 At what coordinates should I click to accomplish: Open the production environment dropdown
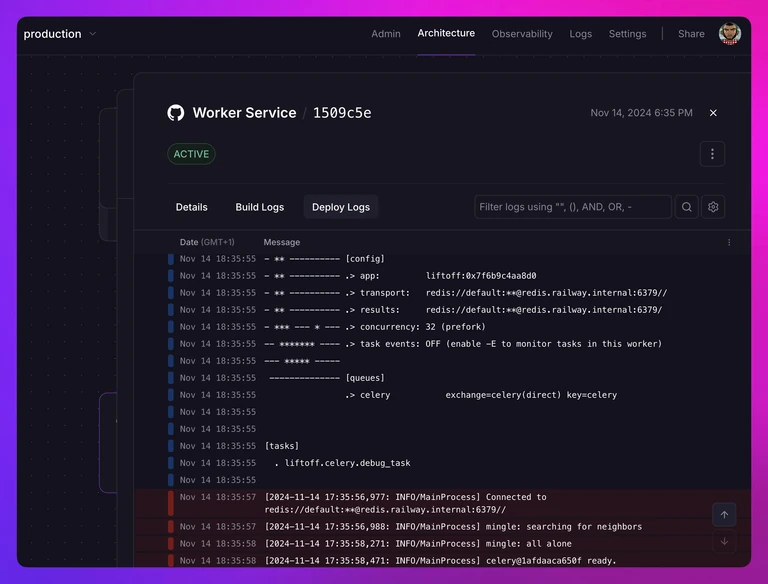60,34
